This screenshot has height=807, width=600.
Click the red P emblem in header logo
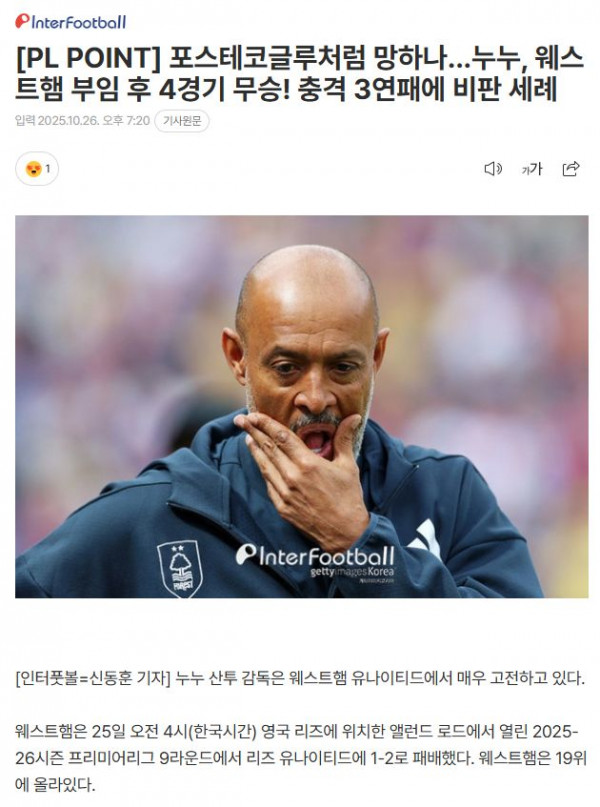[x=22, y=21]
